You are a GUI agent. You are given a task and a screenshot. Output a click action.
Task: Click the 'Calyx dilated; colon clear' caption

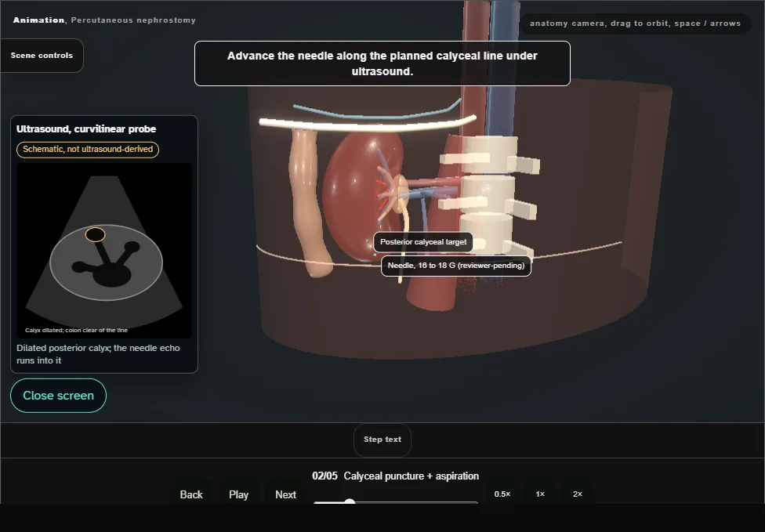pyautogui.click(x=77, y=330)
